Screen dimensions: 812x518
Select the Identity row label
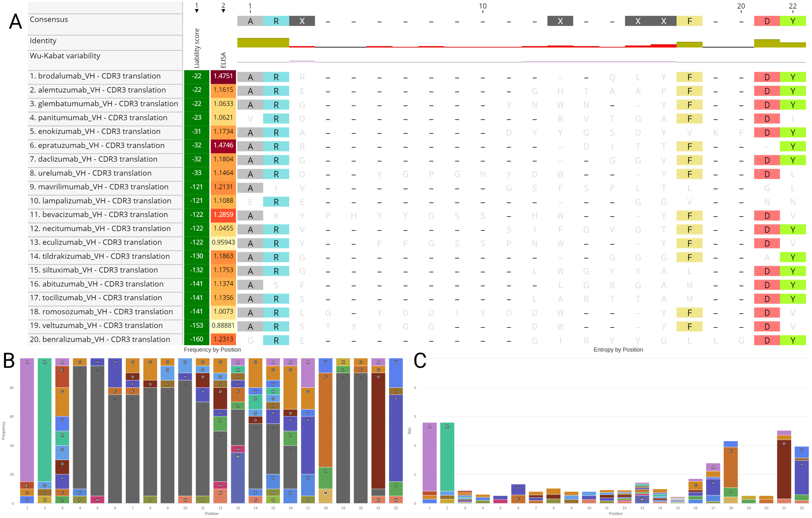click(43, 41)
